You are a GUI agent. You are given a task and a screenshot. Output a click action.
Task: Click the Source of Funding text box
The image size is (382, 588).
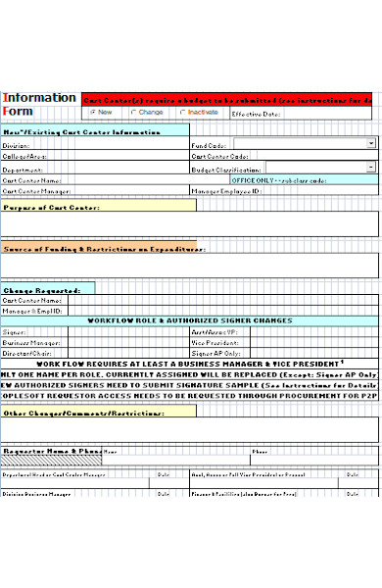pyautogui.click(x=189, y=266)
